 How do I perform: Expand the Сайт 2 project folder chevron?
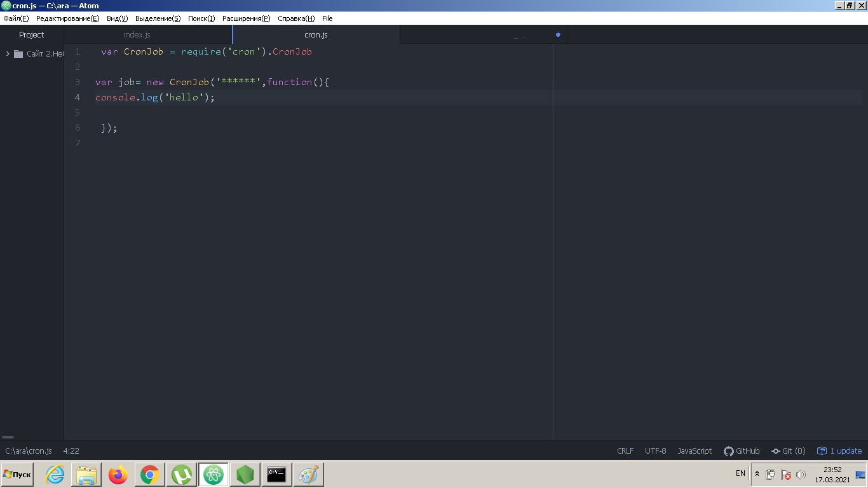[x=8, y=54]
